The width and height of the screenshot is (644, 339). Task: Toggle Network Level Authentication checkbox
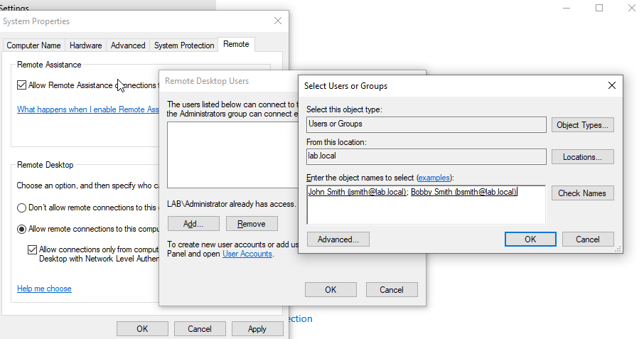click(x=33, y=250)
